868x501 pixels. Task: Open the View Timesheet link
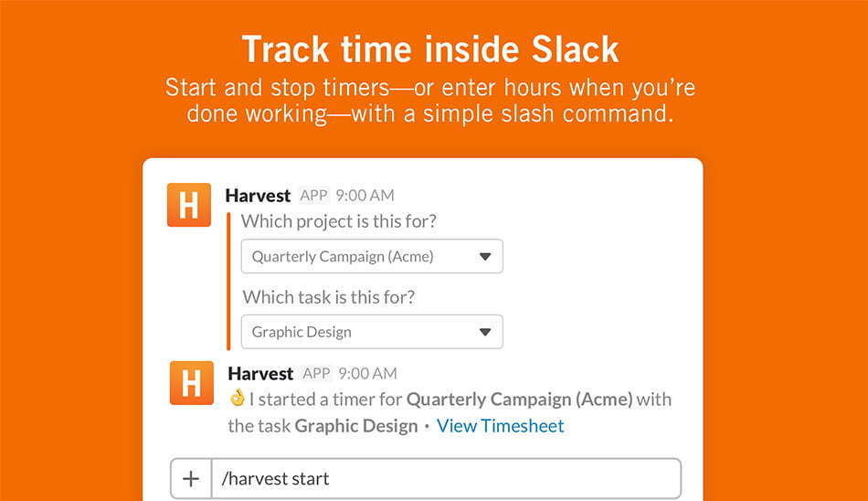(x=501, y=426)
